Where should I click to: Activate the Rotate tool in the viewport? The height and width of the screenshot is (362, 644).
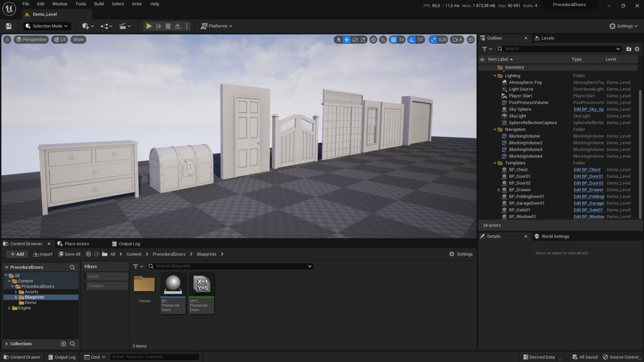click(355, 40)
